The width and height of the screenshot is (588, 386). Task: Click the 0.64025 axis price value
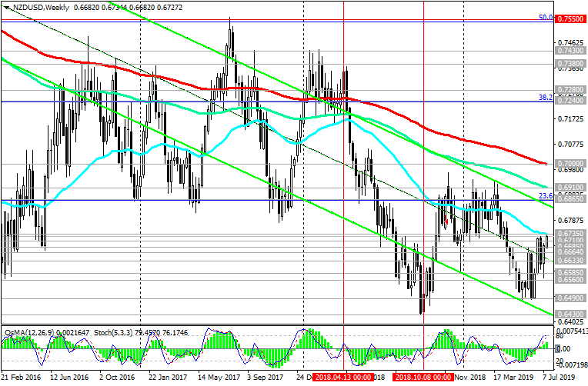(x=571, y=321)
